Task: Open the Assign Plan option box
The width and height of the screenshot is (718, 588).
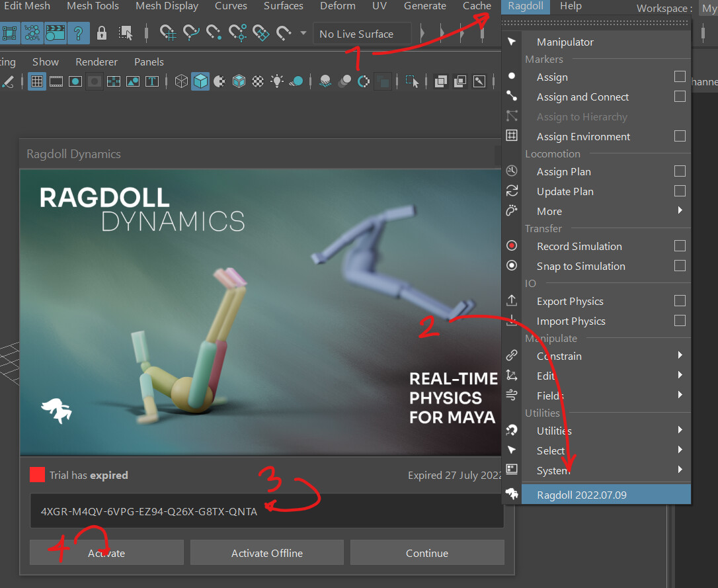Action: 680,171
